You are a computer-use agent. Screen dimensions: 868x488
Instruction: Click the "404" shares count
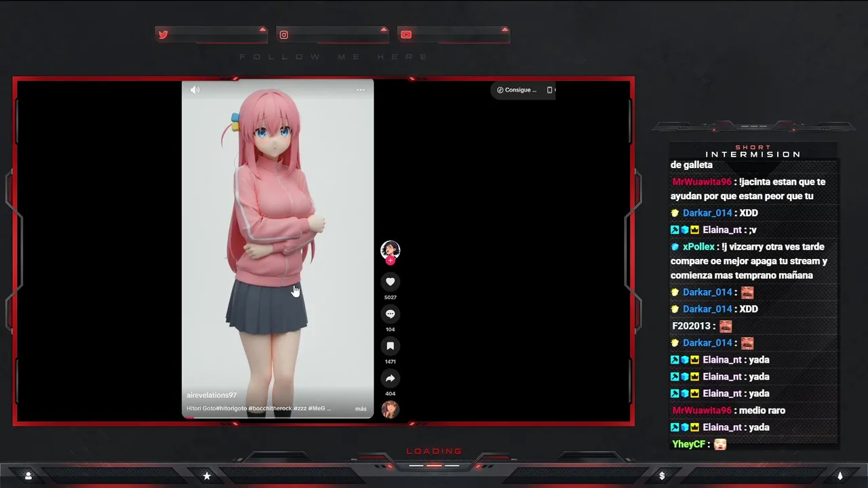coord(390,394)
